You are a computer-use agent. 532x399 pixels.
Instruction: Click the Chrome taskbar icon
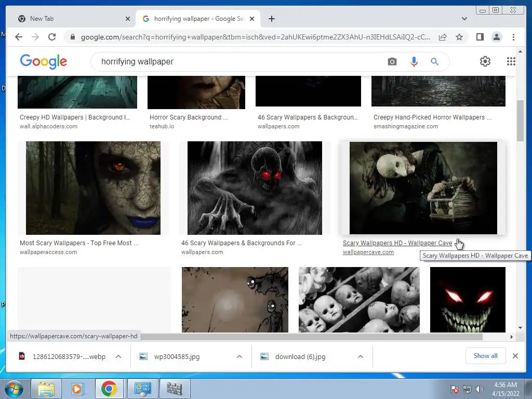(x=109, y=389)
